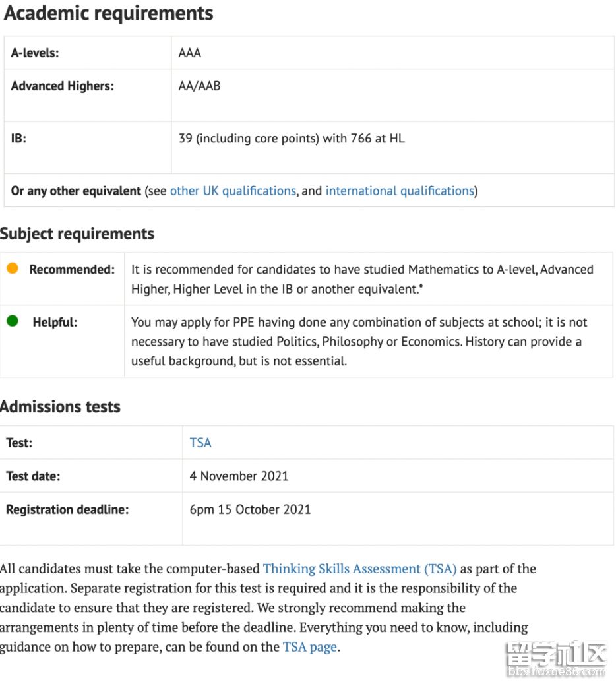Click the green Helpful indicator dot
The image size is (616, 686).
pyautogui.click(x=13, y=321)
